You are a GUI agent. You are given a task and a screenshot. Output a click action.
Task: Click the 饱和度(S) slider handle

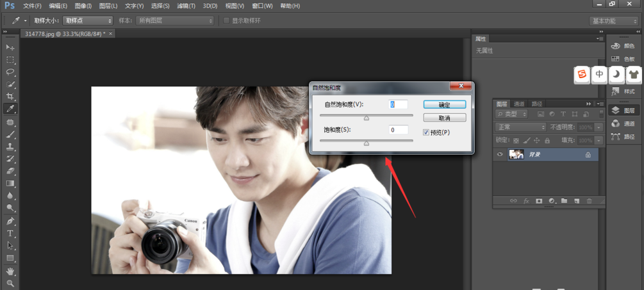367,143
